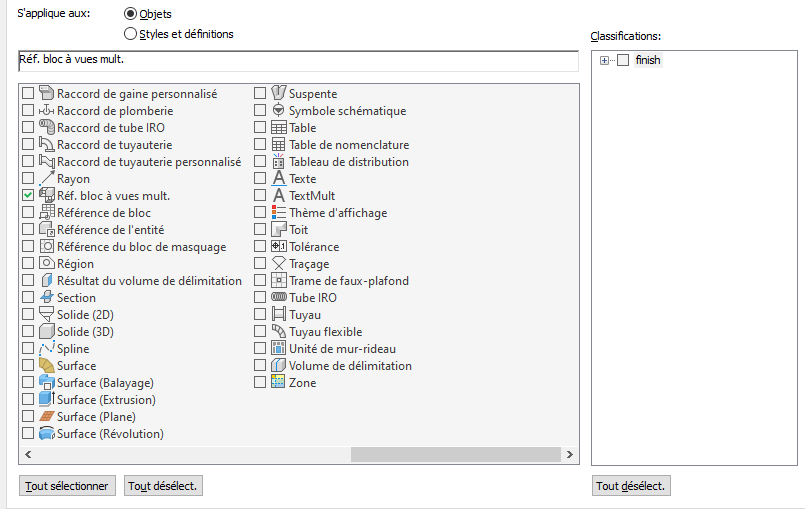
Task: Click the Surface (Plane) icon
Action: point(46,417)
